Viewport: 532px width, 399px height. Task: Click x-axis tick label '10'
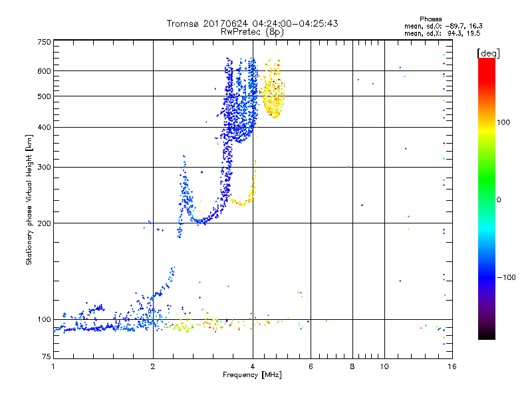click(384, 366)
